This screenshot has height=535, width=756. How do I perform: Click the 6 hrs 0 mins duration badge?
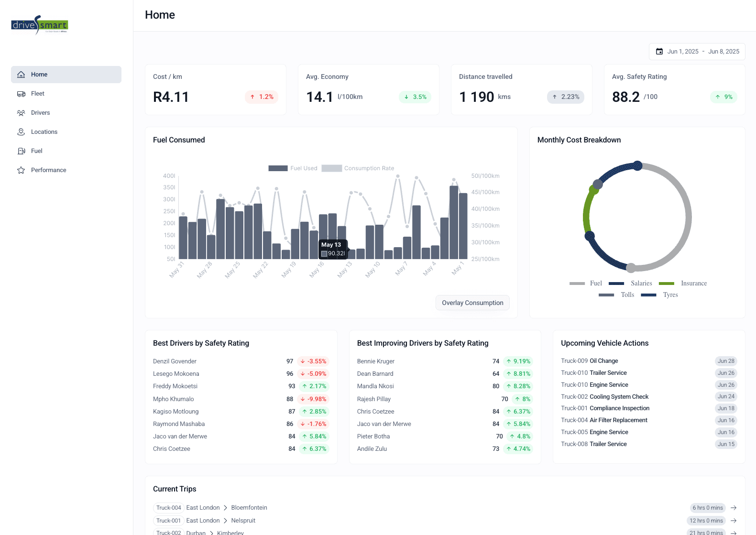coord(708,508)
